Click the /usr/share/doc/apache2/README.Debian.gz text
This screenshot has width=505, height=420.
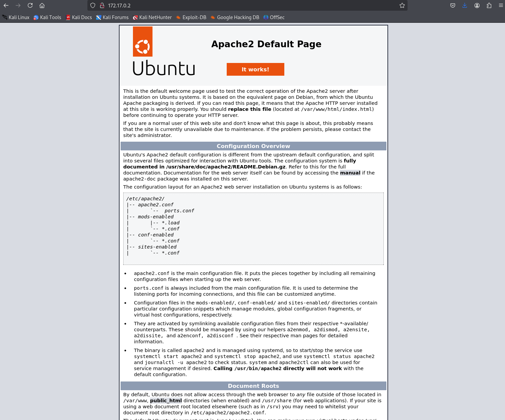226,167
